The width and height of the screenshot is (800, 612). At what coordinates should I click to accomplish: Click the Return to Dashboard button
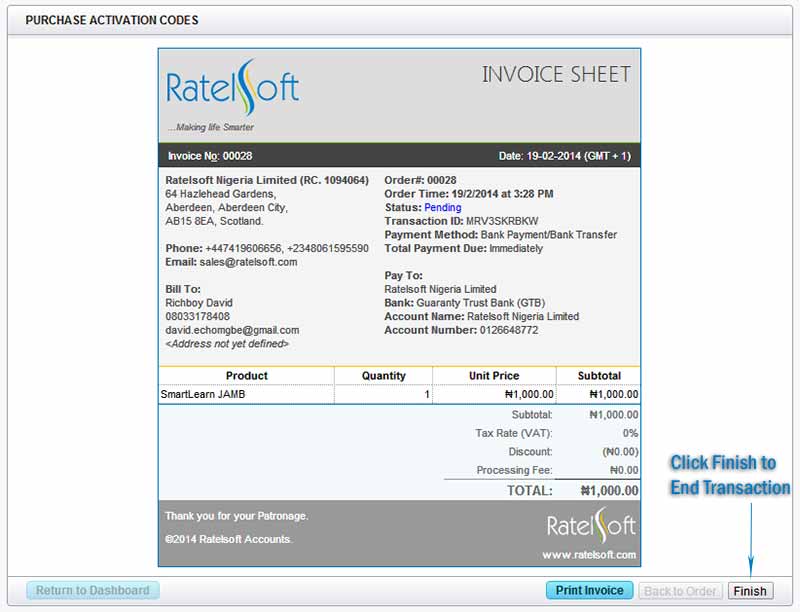coord(93,590)
